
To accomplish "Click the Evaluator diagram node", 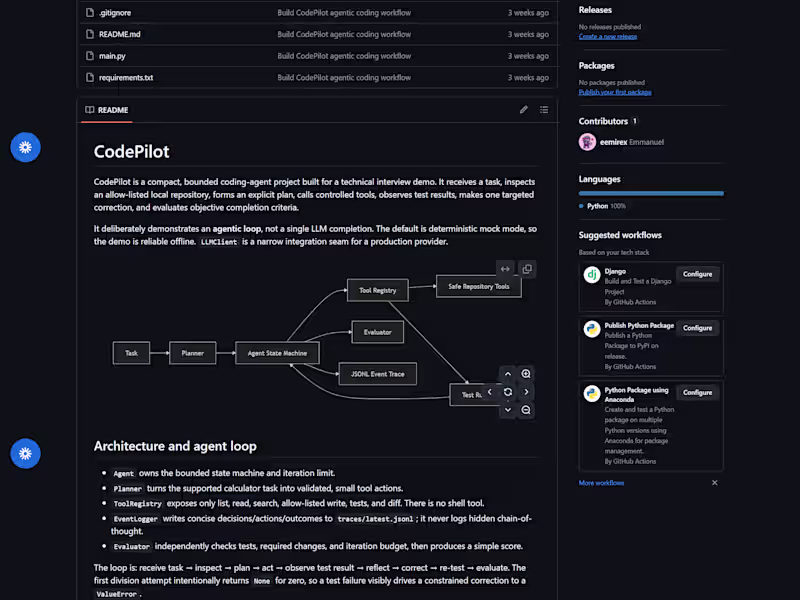I will point(378,332).
